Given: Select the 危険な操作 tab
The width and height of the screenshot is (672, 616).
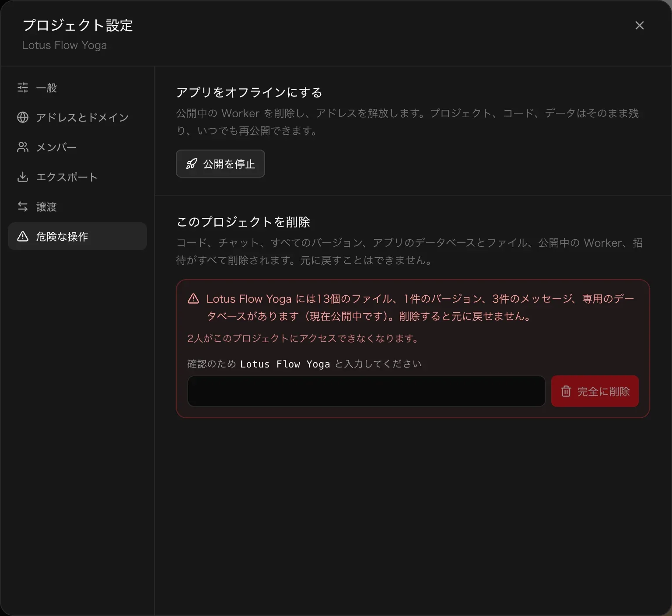Looking at the screenshot, I should click(x=77, y=236).
